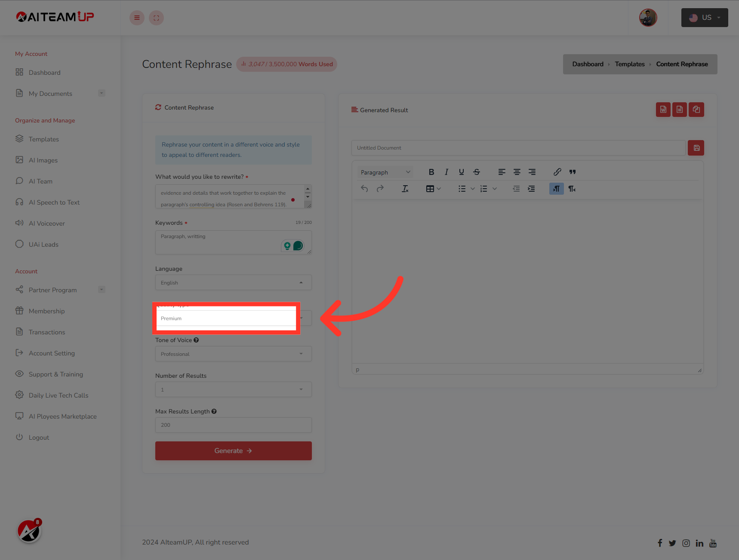The width and height of the screenshot is (739, 560).
Task: Expand bullet list style options arrow
Action: click(x=473, y=189)
